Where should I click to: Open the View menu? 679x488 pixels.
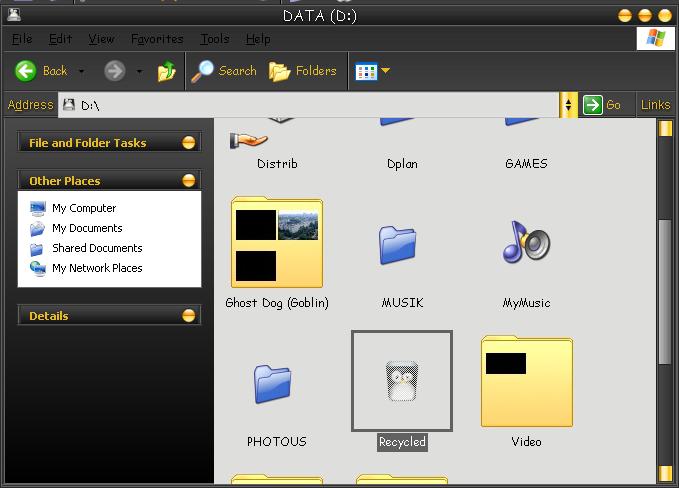[x=101, y=39]
